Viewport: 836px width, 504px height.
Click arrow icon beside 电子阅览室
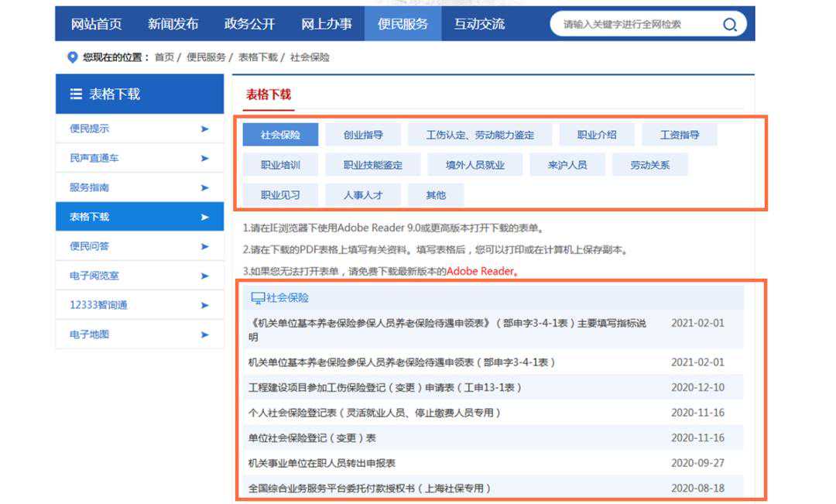point(205,276)
